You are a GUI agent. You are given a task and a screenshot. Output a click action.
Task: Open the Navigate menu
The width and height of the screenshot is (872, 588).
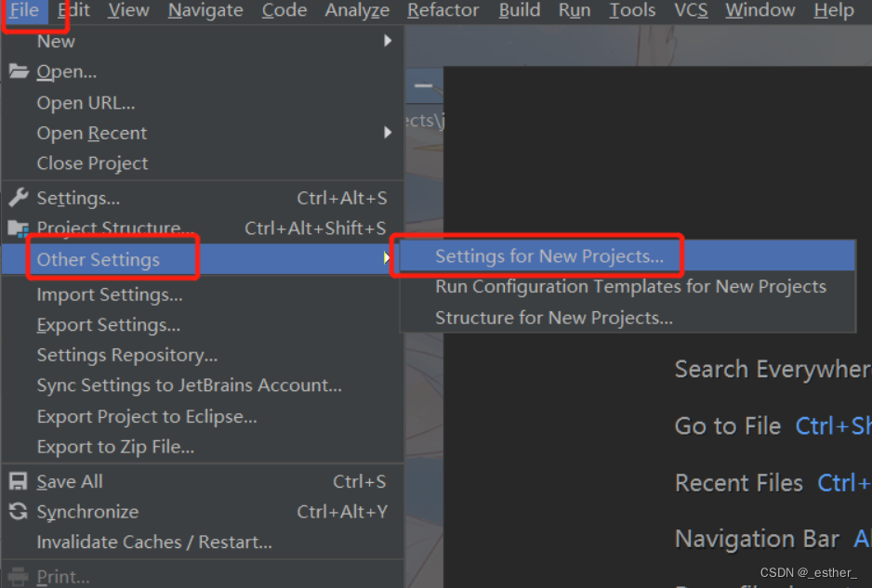point(205,10)
